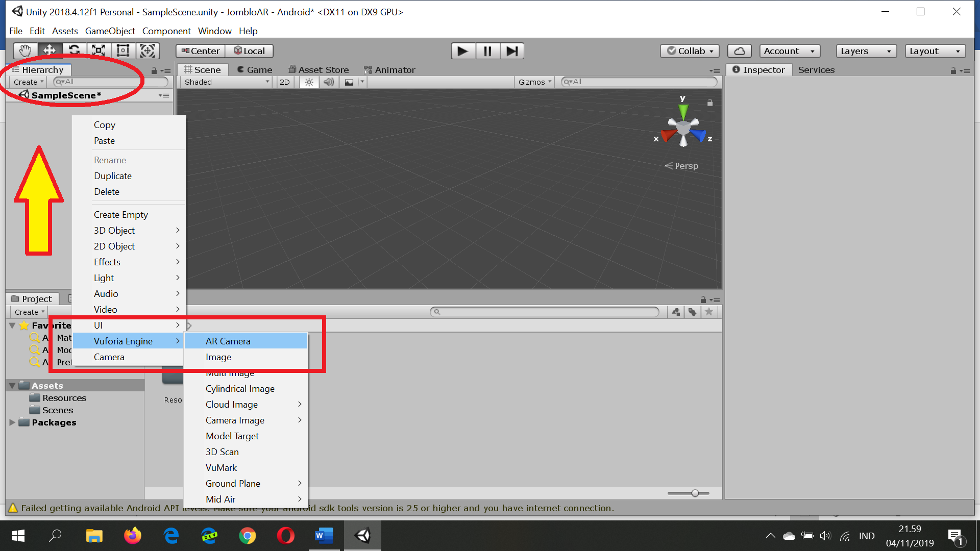Viewport: 980px width, 551px height.
Task: Open the Account dropdown
Action: [790, 51]
